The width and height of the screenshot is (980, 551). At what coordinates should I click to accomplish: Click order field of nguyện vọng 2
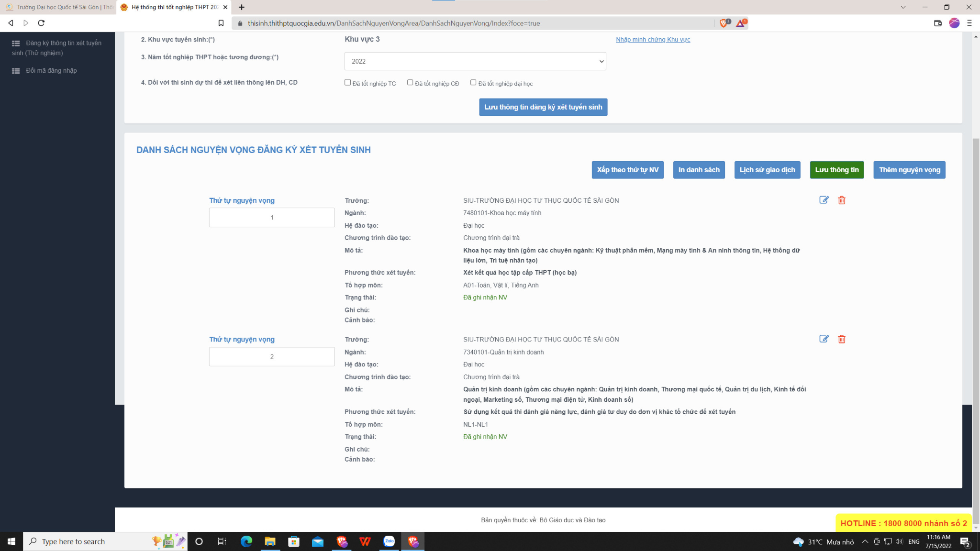[272, 357]
